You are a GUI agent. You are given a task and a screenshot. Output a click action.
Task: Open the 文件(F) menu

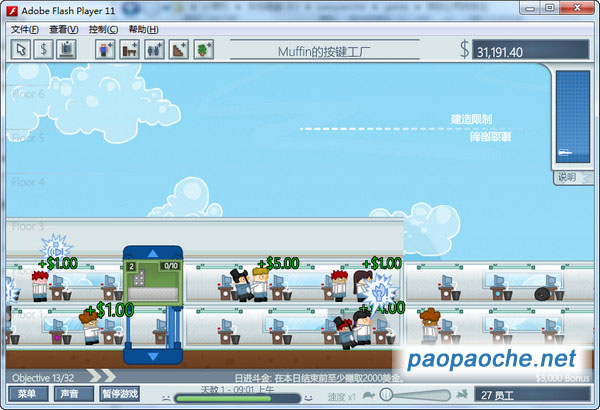[x=24, y=29]
